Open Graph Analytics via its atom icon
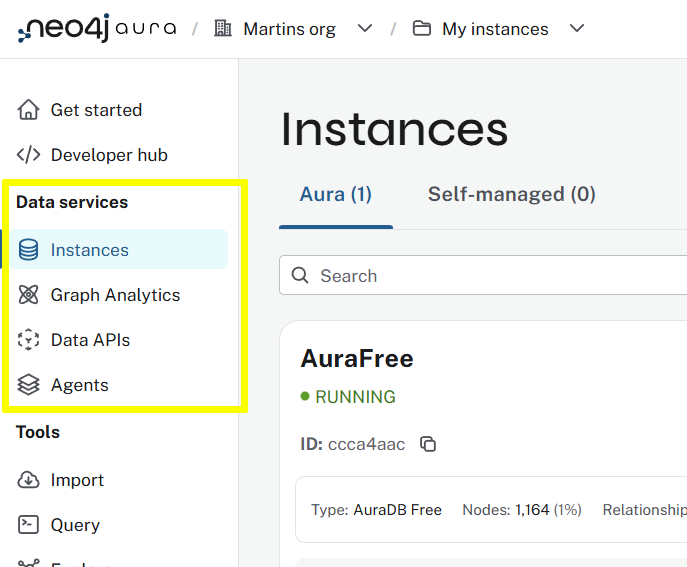Screen dimensions: 687x567 29,295
